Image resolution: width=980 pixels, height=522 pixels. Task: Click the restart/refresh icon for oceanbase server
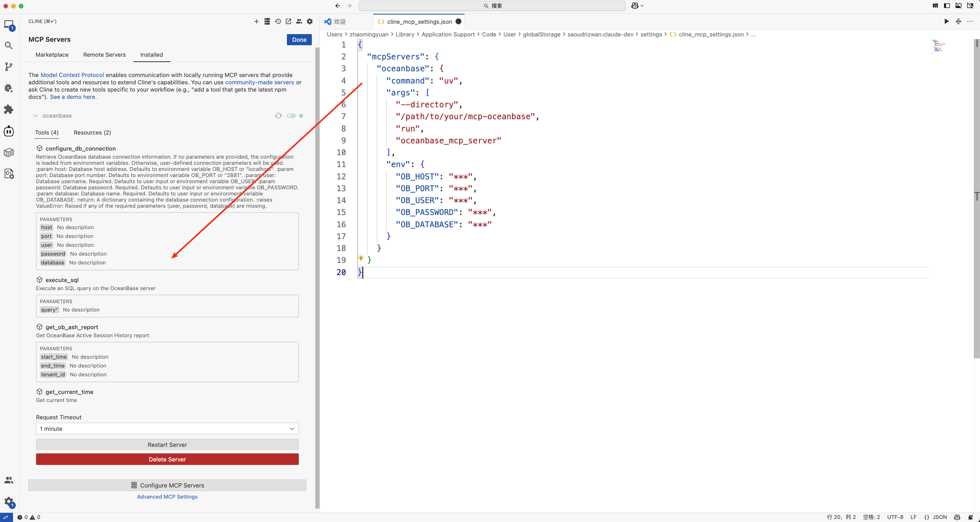pyautogui.click(x=278, y=116)
